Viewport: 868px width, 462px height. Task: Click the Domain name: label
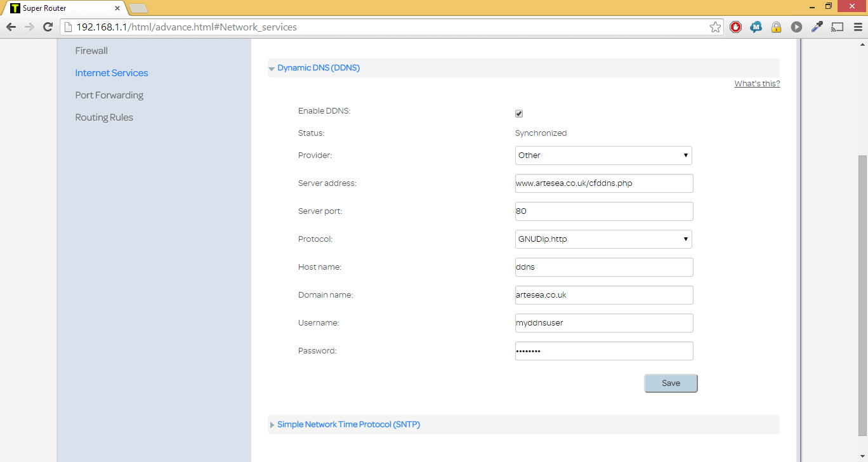[x=325, y=295]
